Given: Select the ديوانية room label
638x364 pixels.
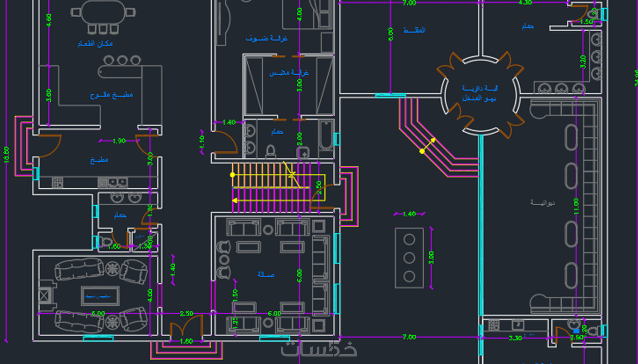Looking at the screenshot, I should [542, 203].
